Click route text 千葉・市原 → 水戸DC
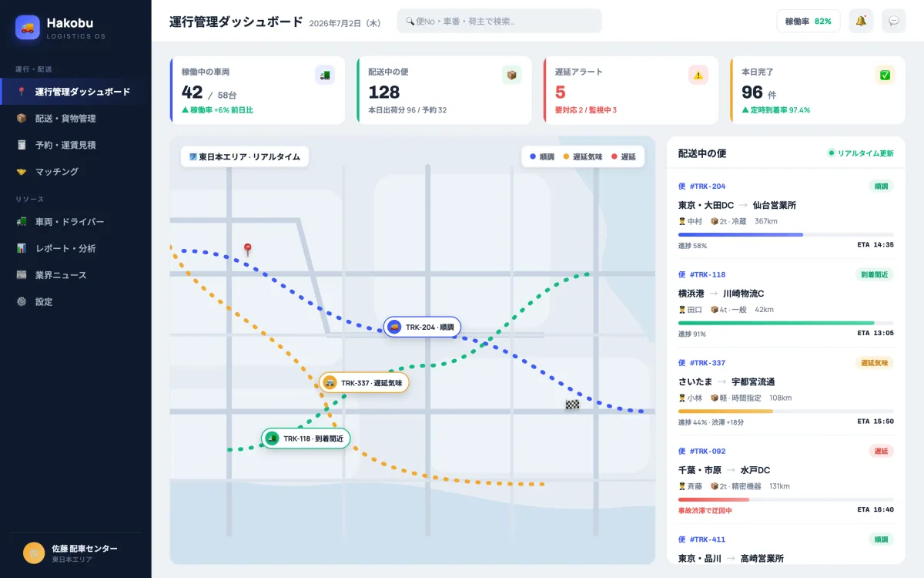Screen dimensions: 924x578 click(x=724, y=470)
